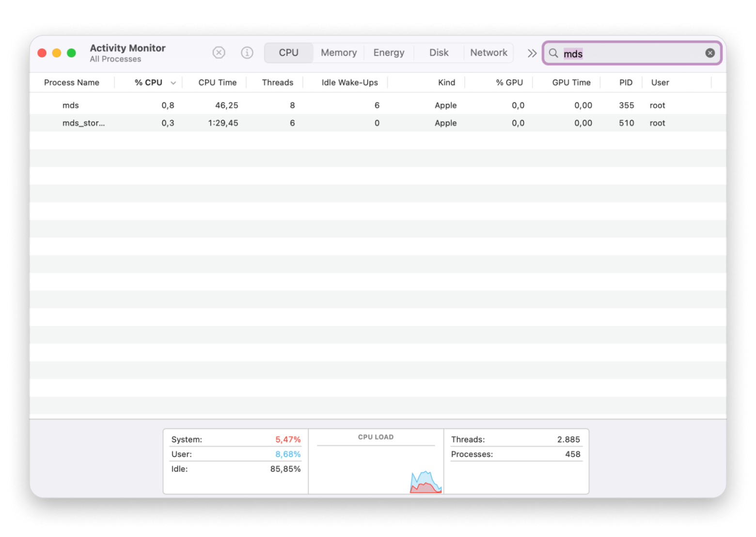Expand the toolbar overflow chevrons
Image resolution: width=756 pixels, height=537 pixels.
tap(532, 53)
